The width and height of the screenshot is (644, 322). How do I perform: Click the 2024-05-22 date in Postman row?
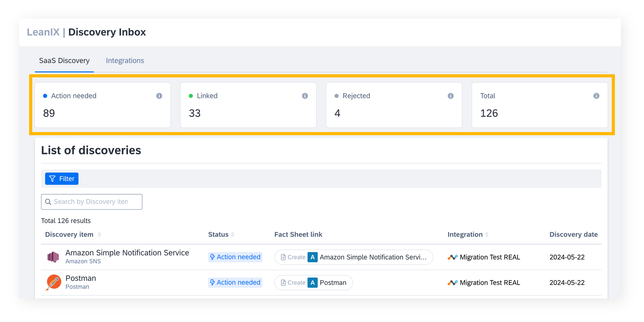tap(567, 282)
